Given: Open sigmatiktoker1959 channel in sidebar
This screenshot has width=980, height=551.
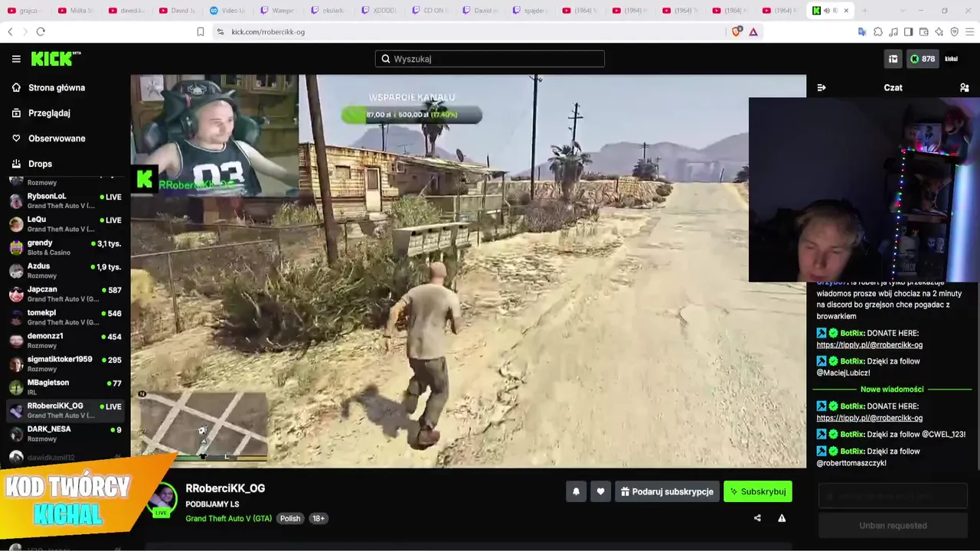Looking at the screenshot, I should pyautogui.click(x=65, y=364).
